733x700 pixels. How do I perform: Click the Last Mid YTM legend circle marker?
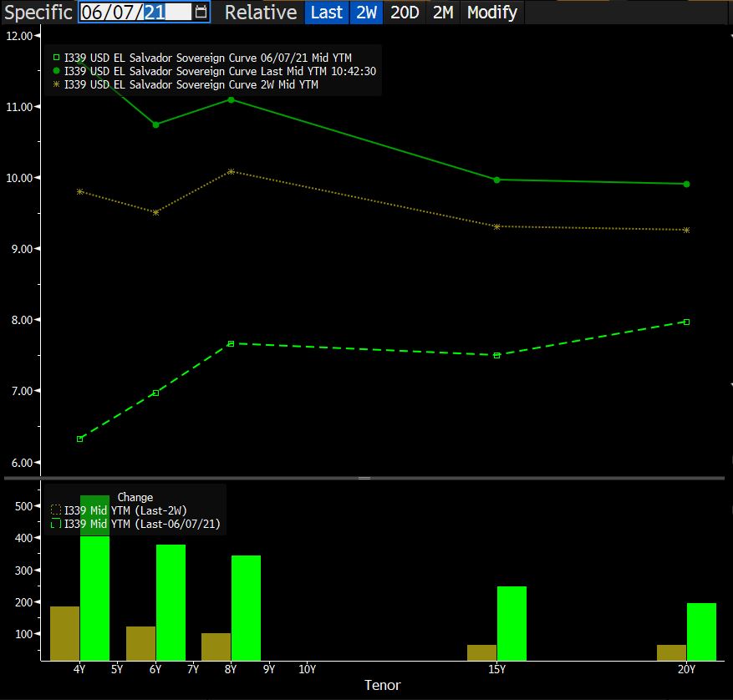coord(56,71)
